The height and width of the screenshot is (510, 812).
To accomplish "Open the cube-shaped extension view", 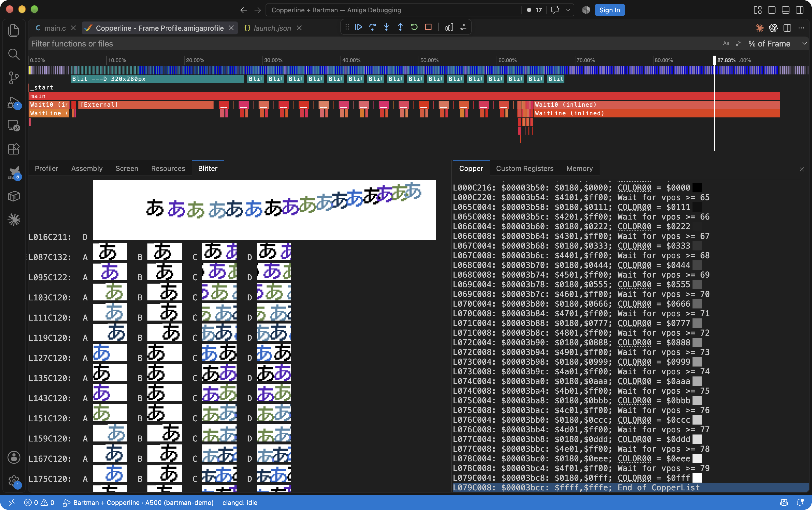I will click(13, 196).
